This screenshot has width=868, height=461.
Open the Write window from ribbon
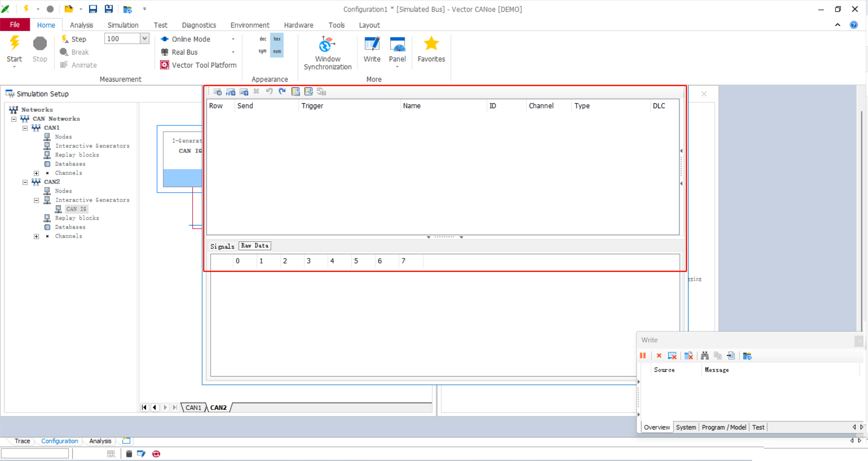tap(372, 49)
